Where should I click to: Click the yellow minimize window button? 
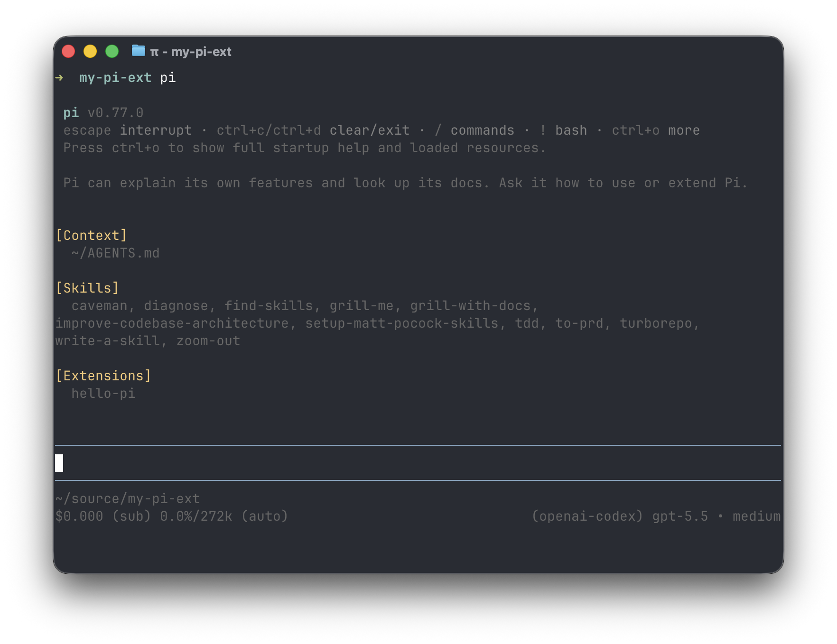[90, 51]
